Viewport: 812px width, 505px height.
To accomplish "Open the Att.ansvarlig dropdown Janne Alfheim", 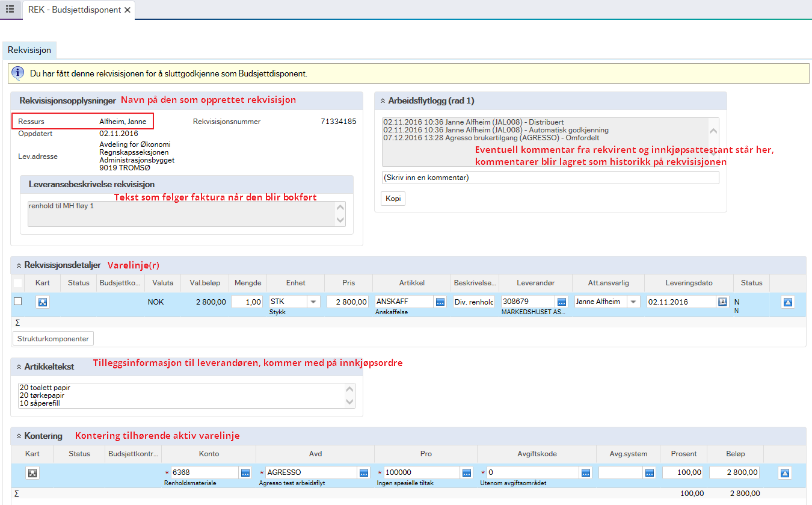I will coord(634,302).
